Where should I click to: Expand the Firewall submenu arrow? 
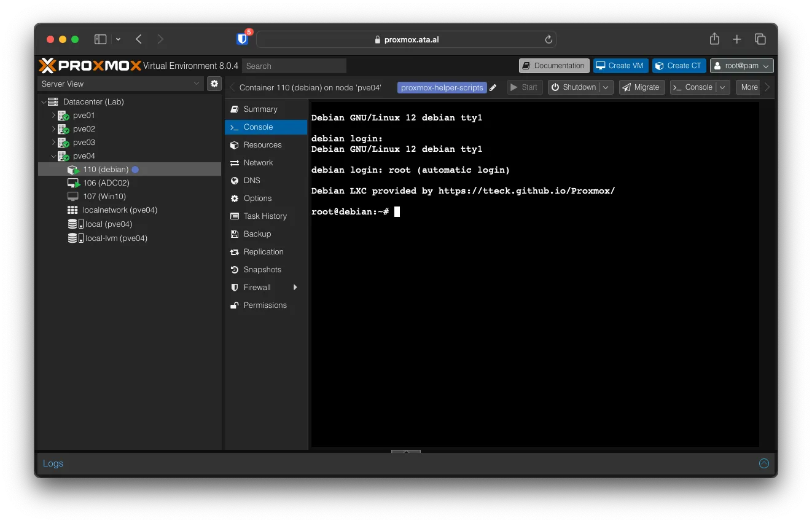pos(295,288)
